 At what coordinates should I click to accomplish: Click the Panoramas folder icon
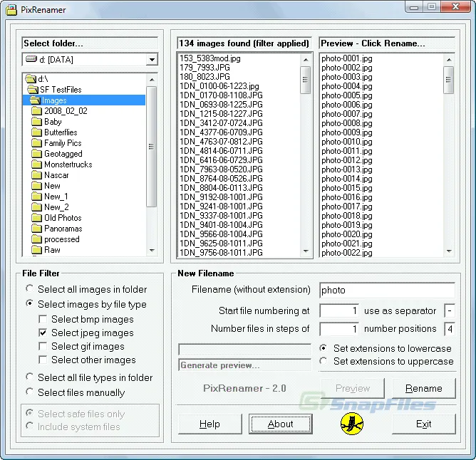[x=37, y=229]
